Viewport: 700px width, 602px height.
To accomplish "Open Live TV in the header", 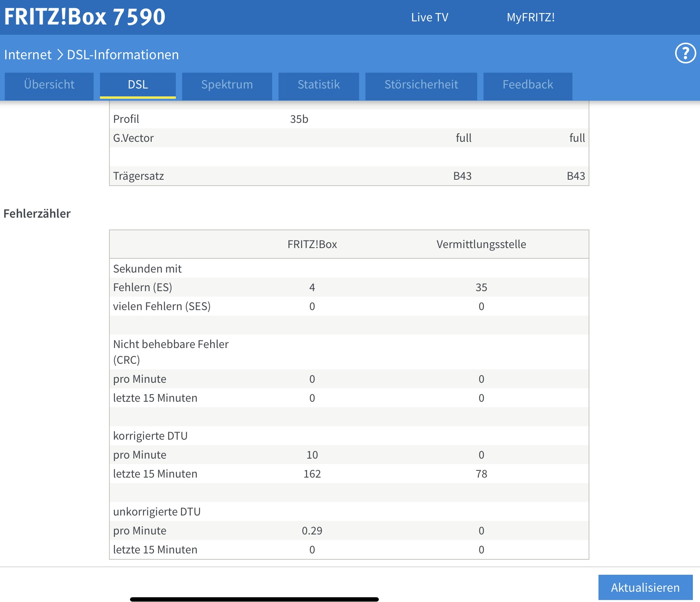I will [x=430, y=17].
